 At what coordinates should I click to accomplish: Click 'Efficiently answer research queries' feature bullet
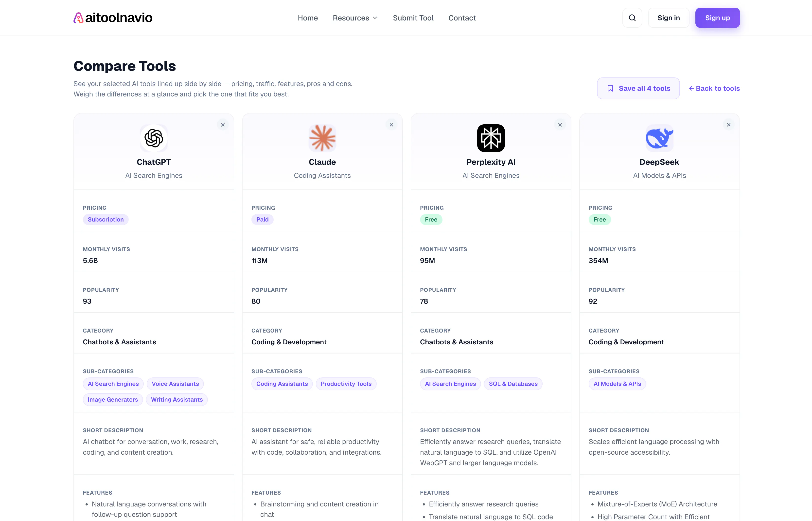(483, 504)
